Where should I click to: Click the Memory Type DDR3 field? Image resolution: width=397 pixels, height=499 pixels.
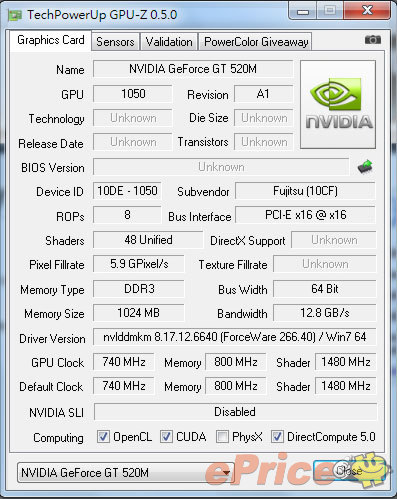point(139,289)
